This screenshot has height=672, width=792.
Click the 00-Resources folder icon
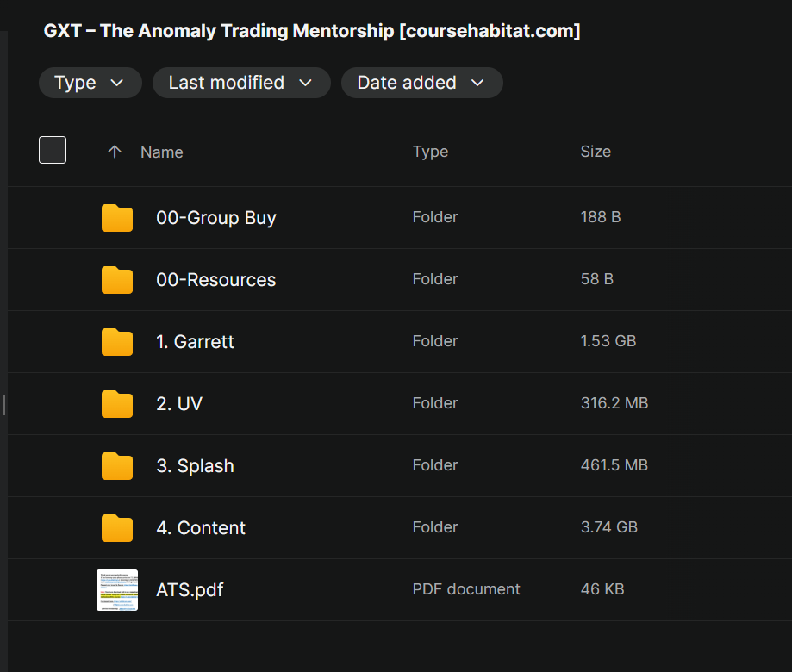117,280
